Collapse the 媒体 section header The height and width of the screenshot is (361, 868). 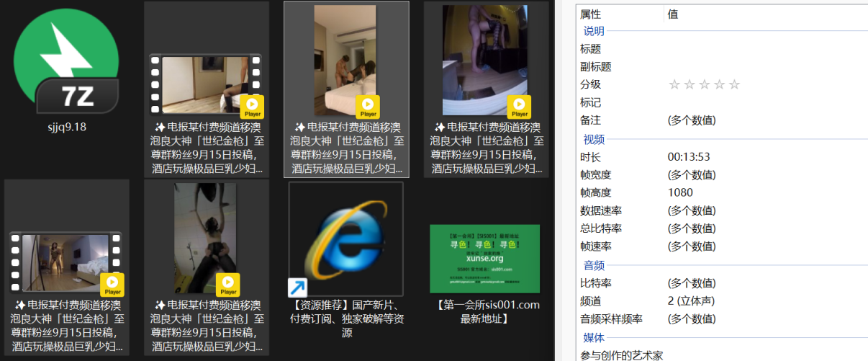tap(594, 337)
